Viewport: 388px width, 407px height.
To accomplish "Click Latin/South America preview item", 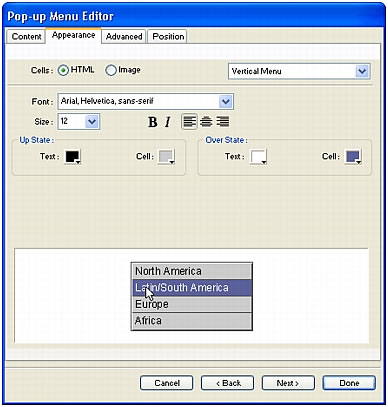I will 192,288.
